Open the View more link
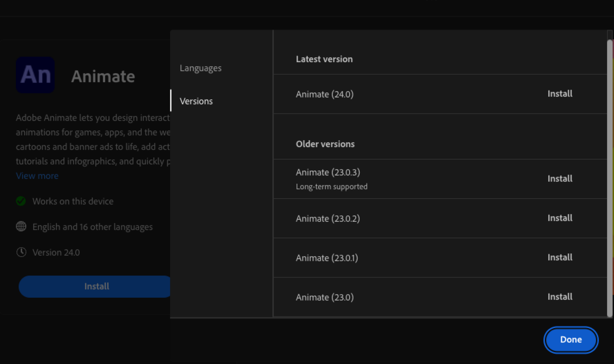Image resolution: width=614 pixels, height=364 pixels. click(x=37, y=176)
